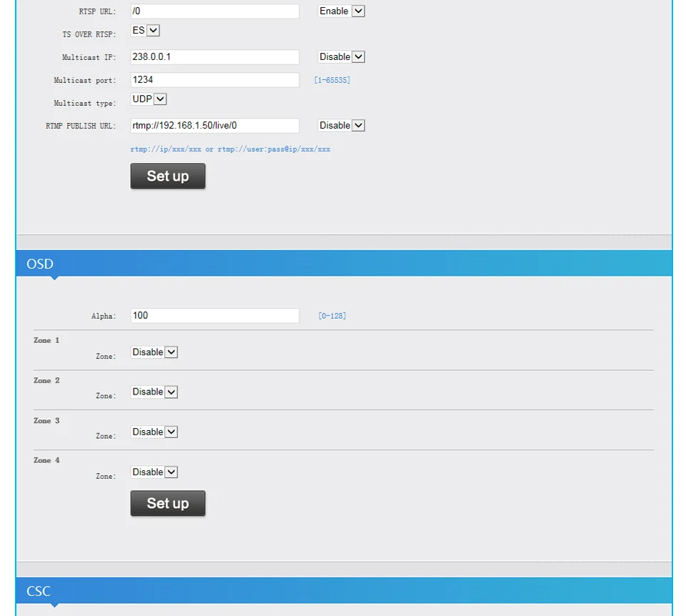Open the Zone 4 dropdown
The height and width of the screenshot is (616, 686).
point(154,472)
